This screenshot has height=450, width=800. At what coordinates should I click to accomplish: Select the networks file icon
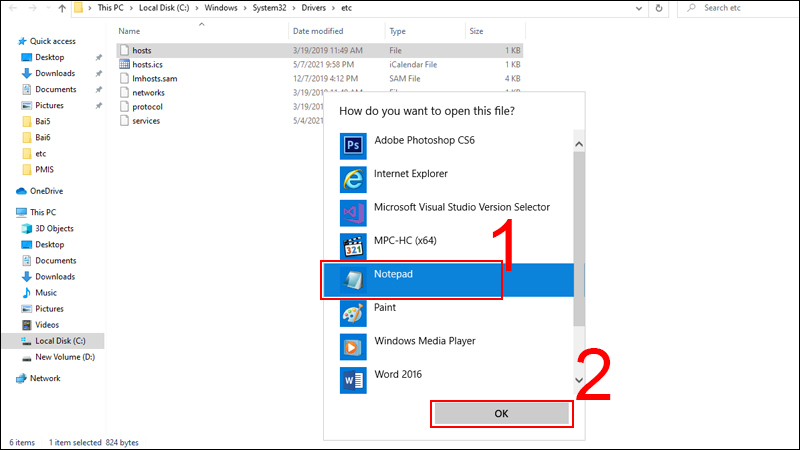pos(124,92)
